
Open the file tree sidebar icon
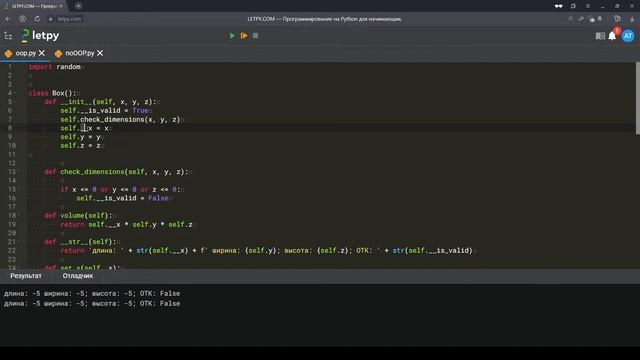8,36
